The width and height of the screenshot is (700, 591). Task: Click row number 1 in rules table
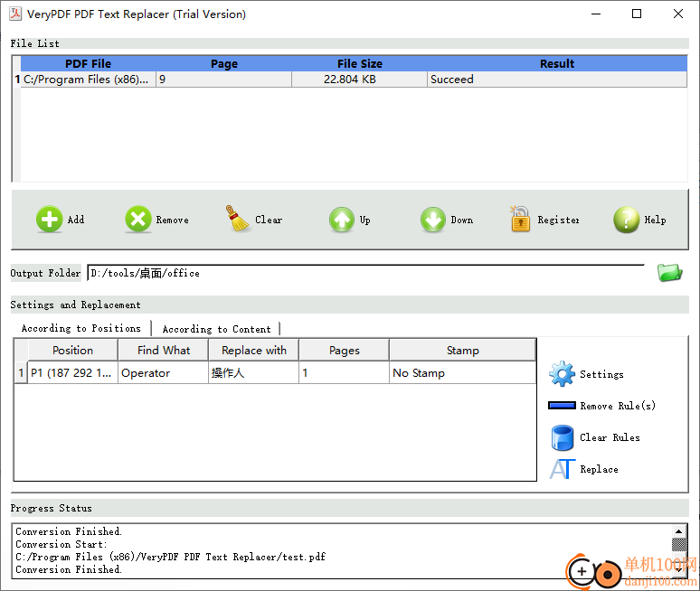[21, 373]
